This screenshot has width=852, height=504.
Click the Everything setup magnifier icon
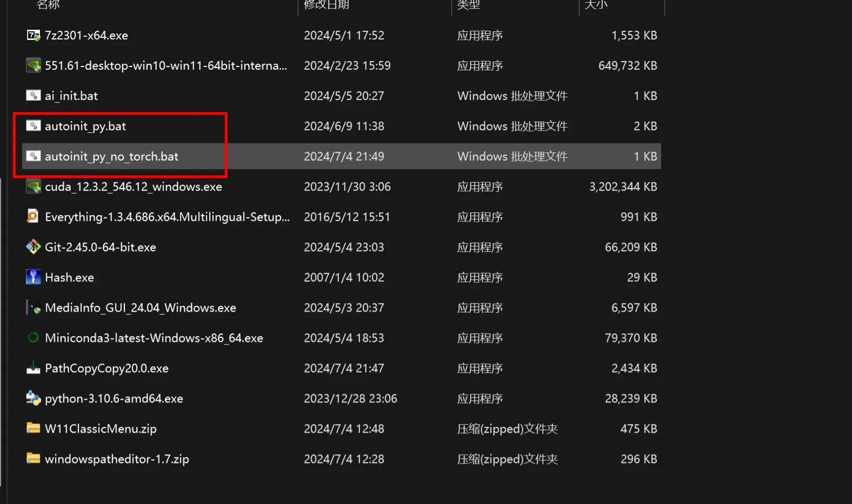tap(34, 217)
